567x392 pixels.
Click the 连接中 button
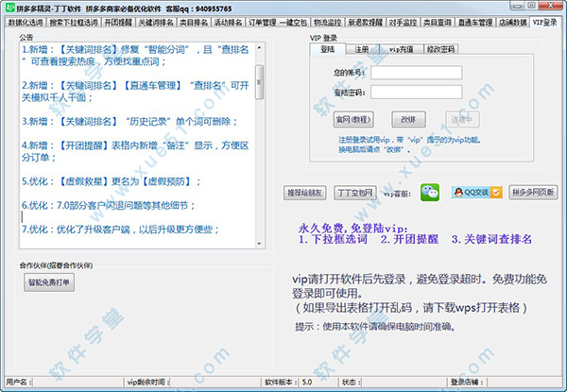[462, 120]
